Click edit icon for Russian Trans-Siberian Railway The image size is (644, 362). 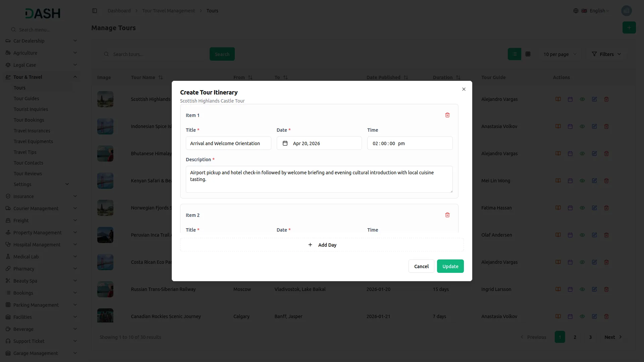594,289
